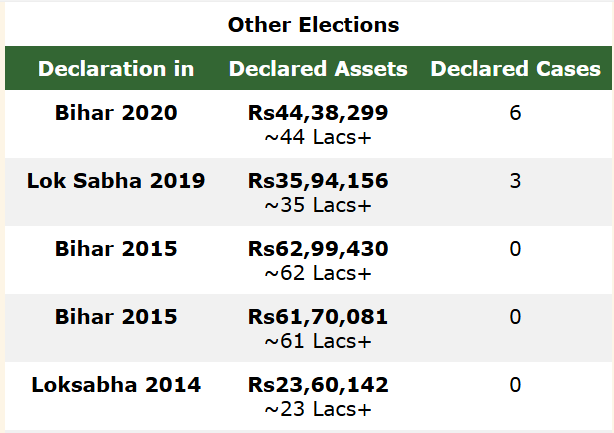The height and width of the screenshot is (433, 614).
Task: Click the Rs61,70,081 assets value
Action: [318, 317]
